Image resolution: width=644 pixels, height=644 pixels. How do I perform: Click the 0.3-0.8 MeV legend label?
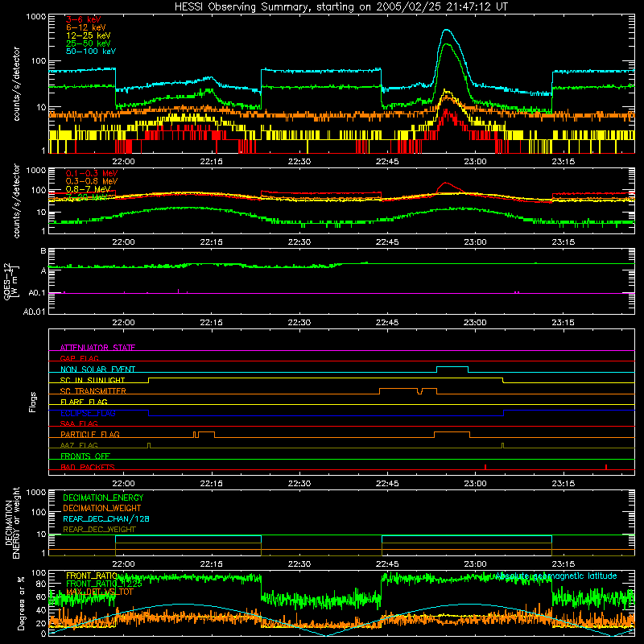click(x=92, y=181)
